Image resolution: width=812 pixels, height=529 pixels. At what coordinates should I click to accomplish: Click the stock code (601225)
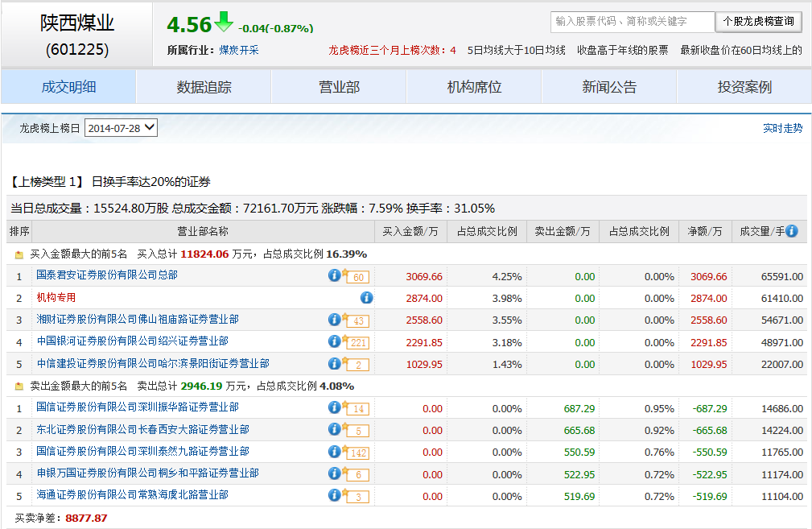77,50
